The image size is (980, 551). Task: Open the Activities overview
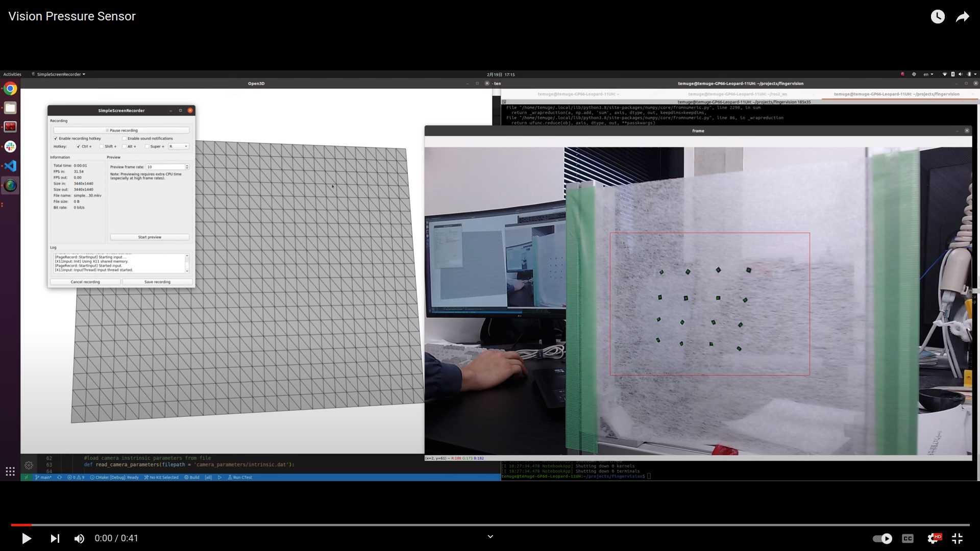[x=12, y=74]
